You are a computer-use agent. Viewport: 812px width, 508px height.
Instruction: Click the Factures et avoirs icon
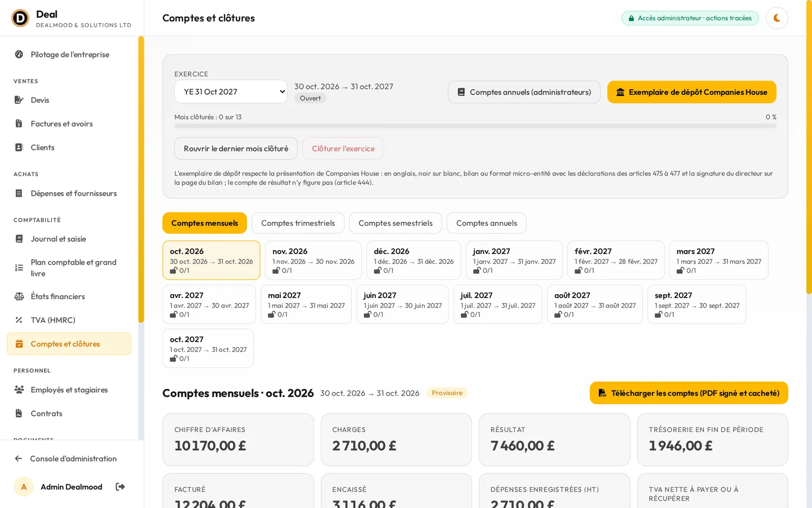19,124
